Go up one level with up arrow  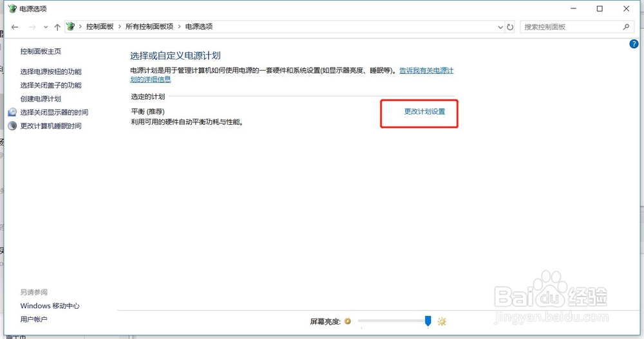tap(57, 27)
